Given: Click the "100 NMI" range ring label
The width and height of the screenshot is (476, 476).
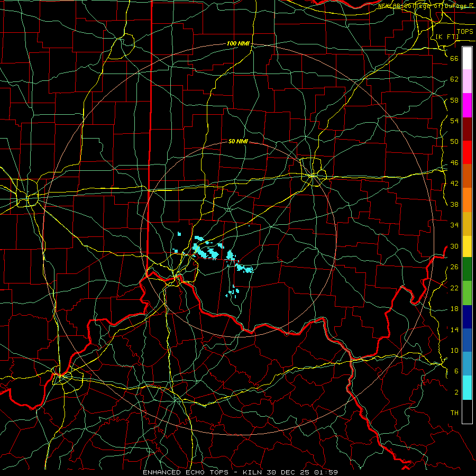Looking at the screenshot, I should [x=238, y=44].
